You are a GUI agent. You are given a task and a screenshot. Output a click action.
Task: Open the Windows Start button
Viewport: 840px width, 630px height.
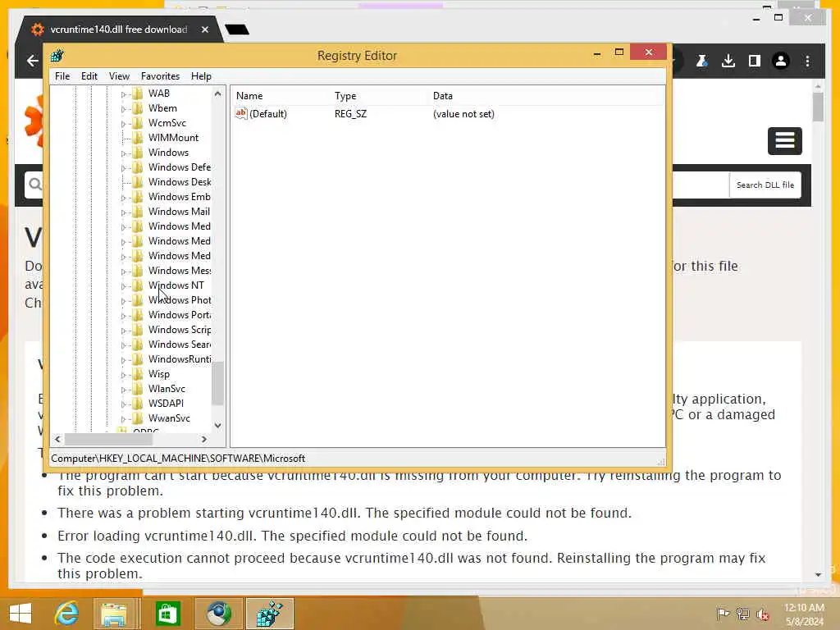click(21, 614)
